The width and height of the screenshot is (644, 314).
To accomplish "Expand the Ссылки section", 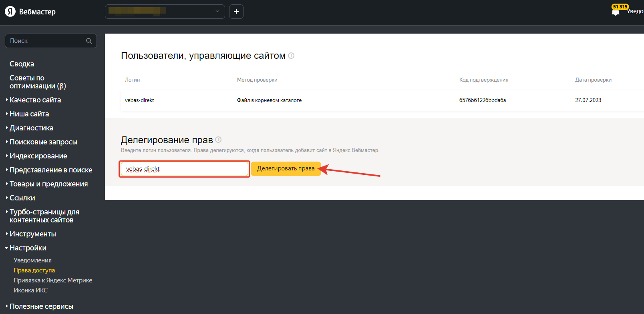I will pyautogui.click(x=22, y=198).
